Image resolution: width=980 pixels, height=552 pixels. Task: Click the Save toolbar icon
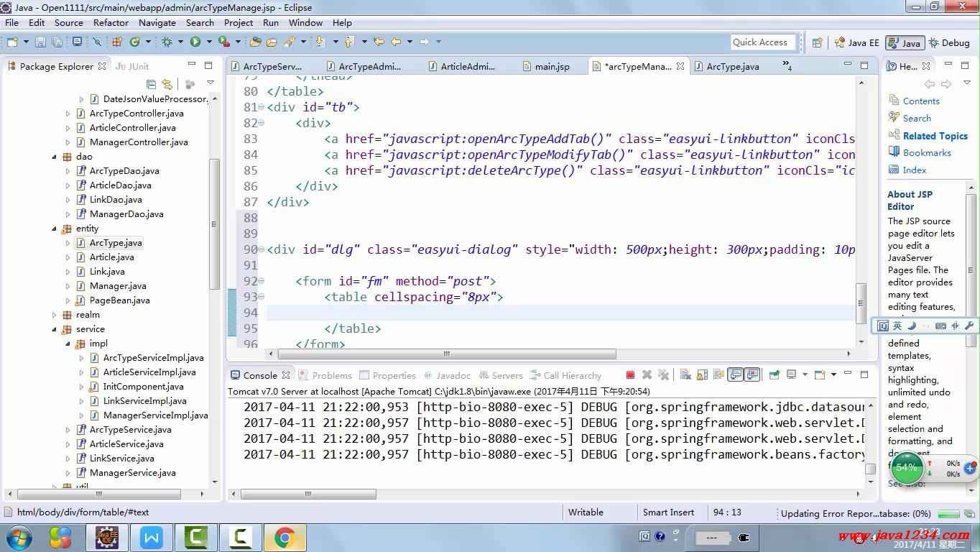40,42
